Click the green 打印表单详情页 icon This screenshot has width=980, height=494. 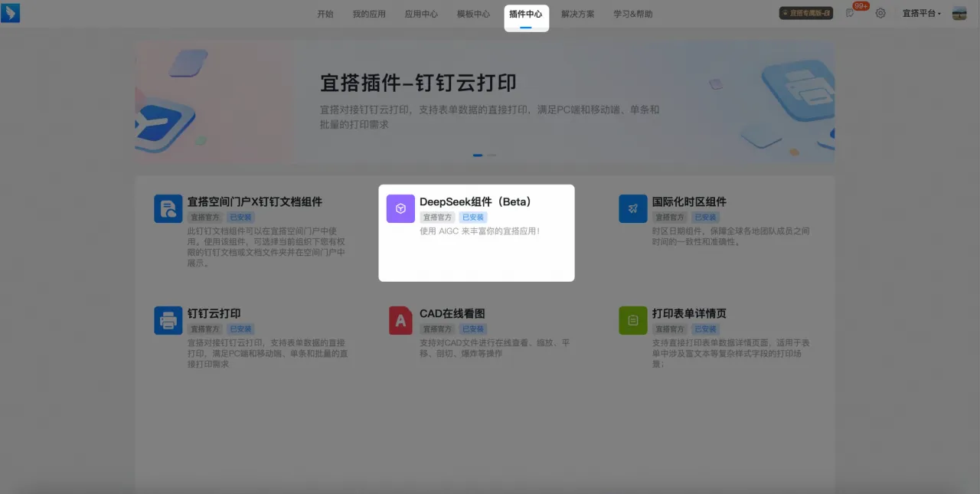(633, 320)
